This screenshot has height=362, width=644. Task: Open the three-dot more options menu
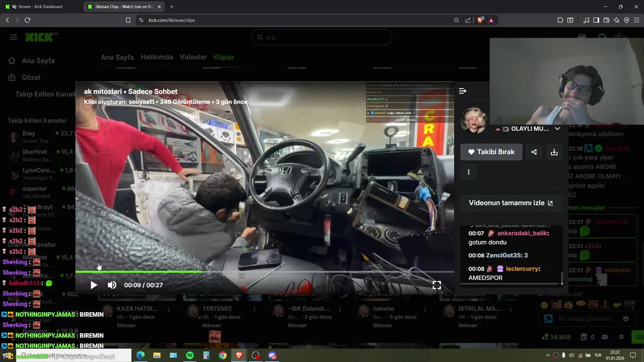pos(468,172)
